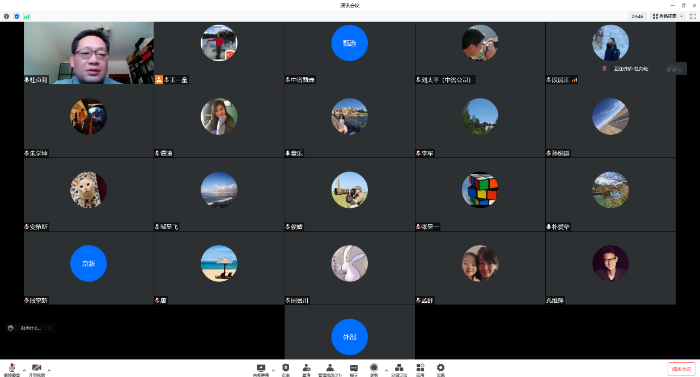Screen dimensions: 700x377
Task: Open the grid view layout menu
Action: 667,16
